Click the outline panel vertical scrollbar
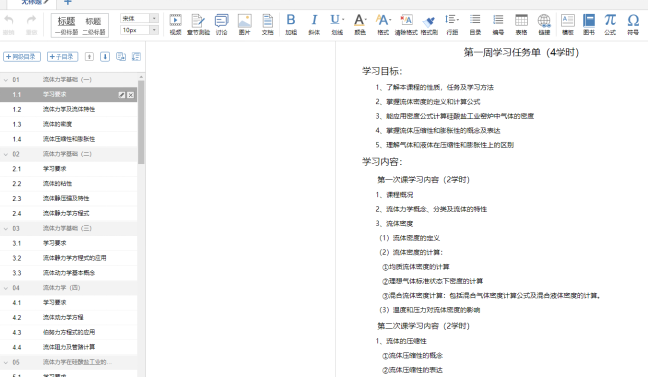The height and width of the screenshot is (377, 649). [x=141, y=122]
